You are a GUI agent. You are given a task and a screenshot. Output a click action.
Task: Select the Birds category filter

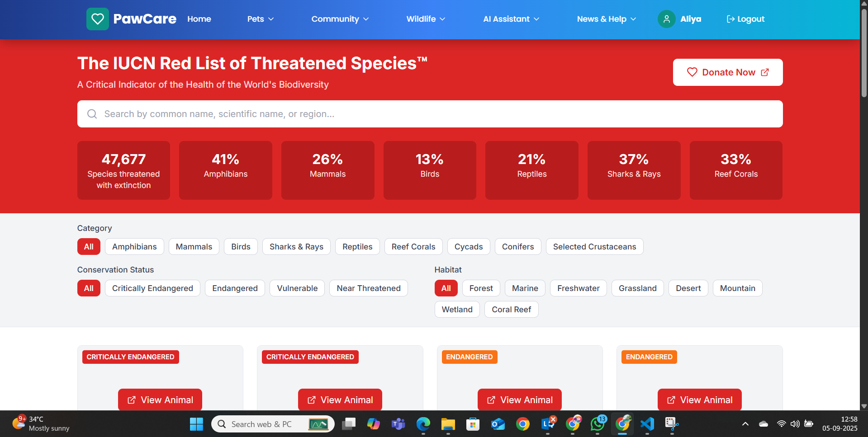241,247
